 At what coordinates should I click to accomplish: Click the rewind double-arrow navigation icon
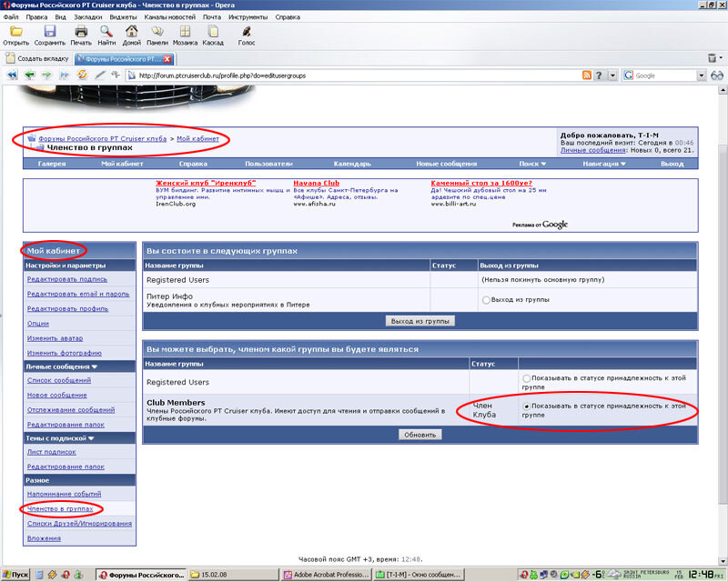pos(12,75)
